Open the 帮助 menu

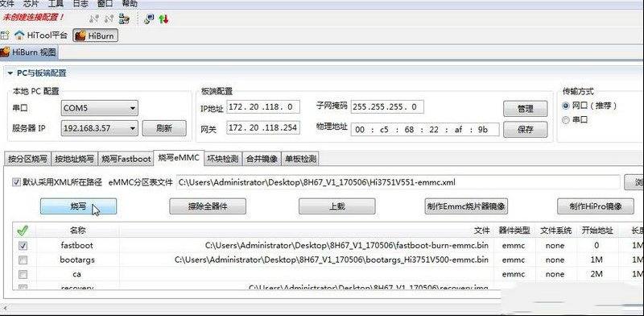click(130, 4)
